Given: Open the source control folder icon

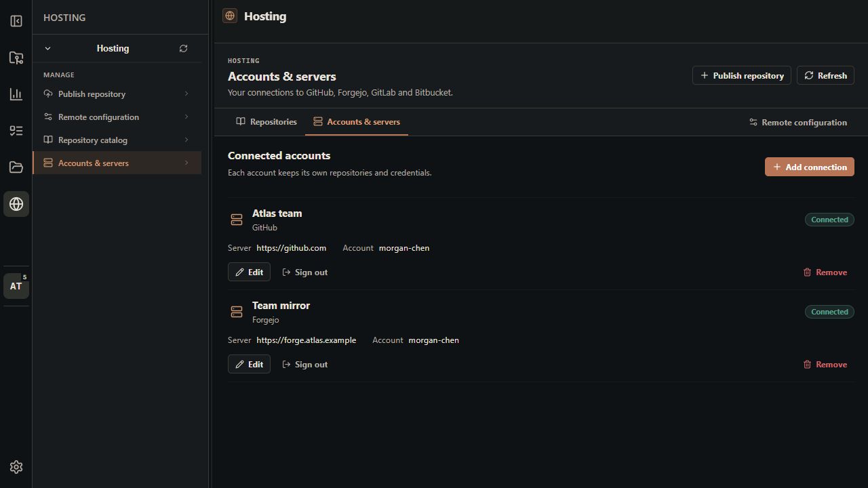Looking at the screenshot, I should [x=16, y=58].
